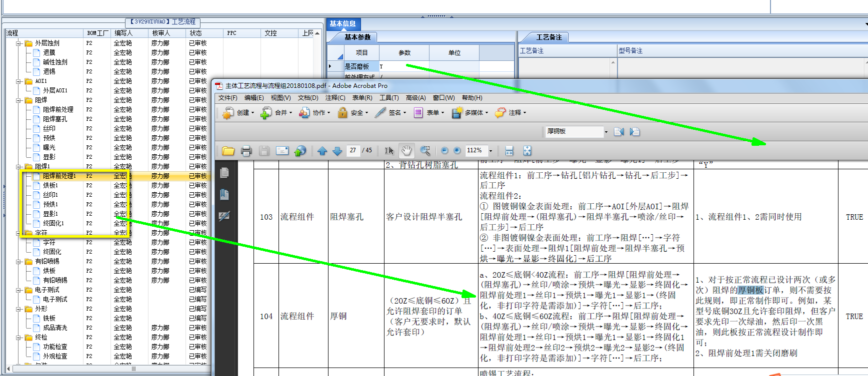
Task: Switch to the 基本信息 tab
Action: pos(343,23)
